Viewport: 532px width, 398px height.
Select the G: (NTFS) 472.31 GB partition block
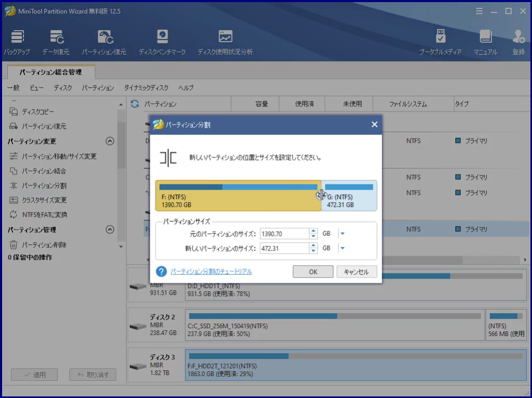pyautogui.click(x=349, y=195)
